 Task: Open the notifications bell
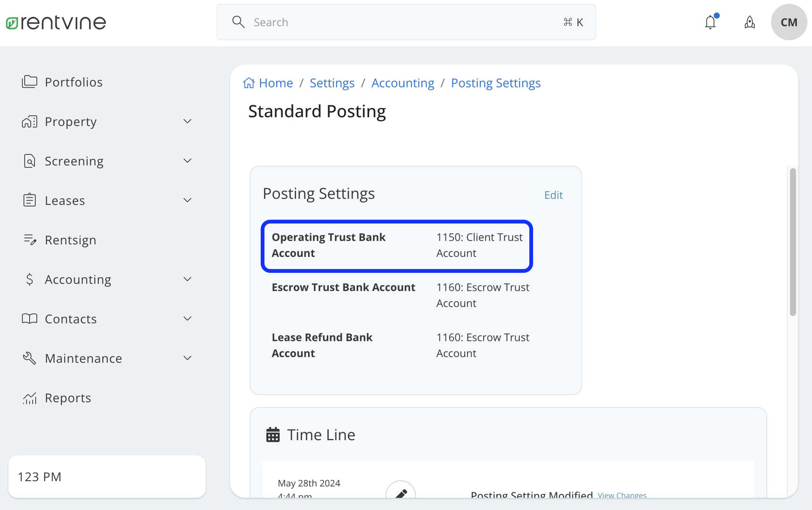(x=710, y=22)
